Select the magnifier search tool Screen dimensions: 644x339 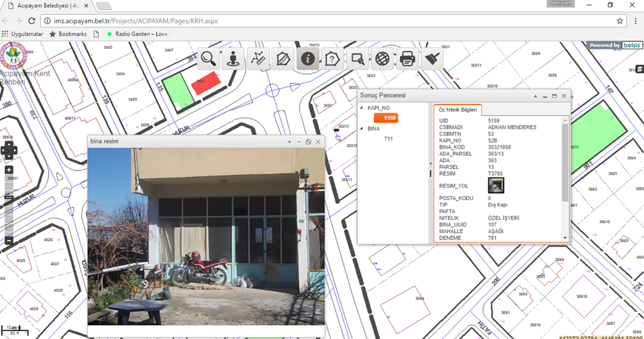pyautogui.click(x=208, y=59)
